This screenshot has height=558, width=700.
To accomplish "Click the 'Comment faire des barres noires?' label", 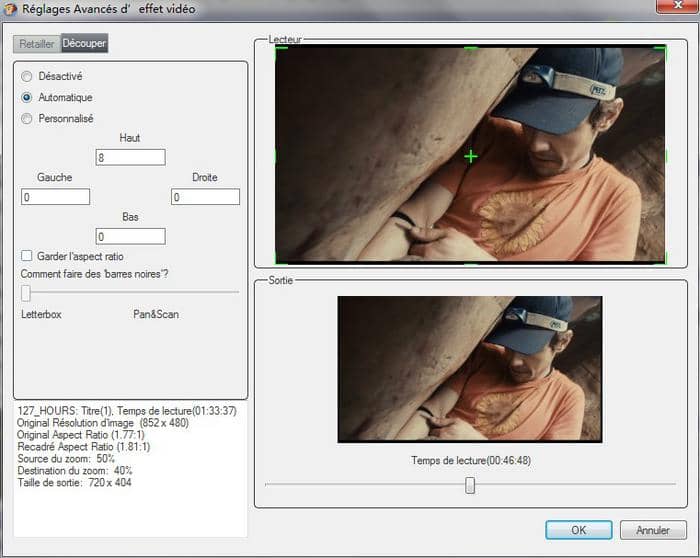I will click(x=95, y=274).
